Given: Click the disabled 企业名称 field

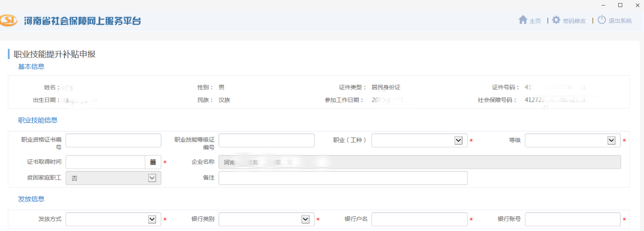Looking at the screenshot, I should [x=419, y=162].
